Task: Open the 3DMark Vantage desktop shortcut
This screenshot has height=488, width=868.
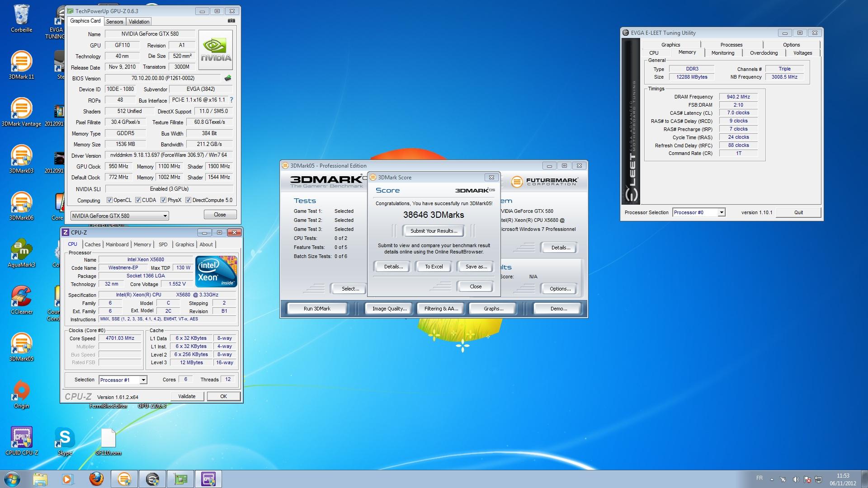Action: click(21, 113)
